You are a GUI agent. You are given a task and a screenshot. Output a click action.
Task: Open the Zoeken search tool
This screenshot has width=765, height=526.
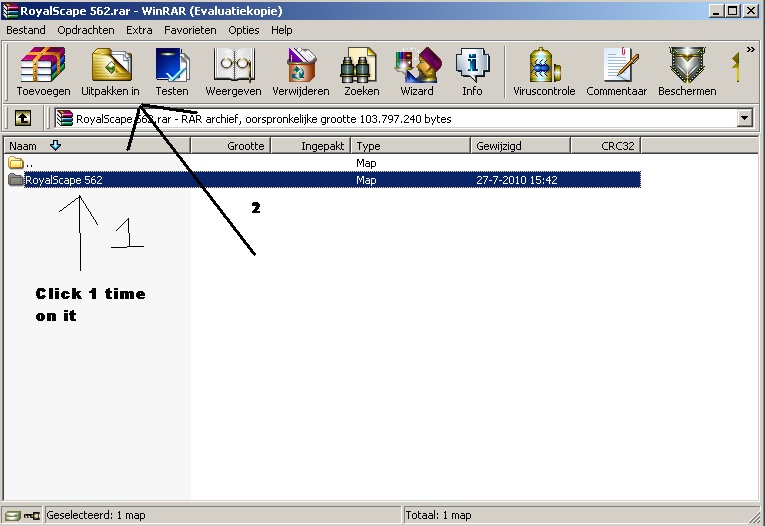point(362,72)
